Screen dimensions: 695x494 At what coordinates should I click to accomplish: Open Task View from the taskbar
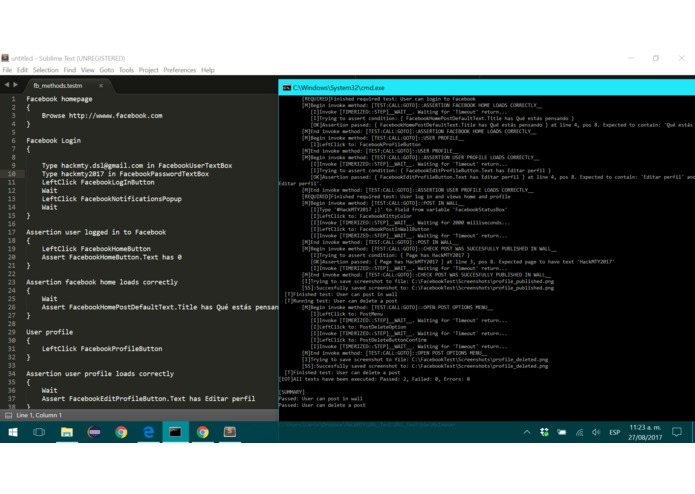click(39, 432)
